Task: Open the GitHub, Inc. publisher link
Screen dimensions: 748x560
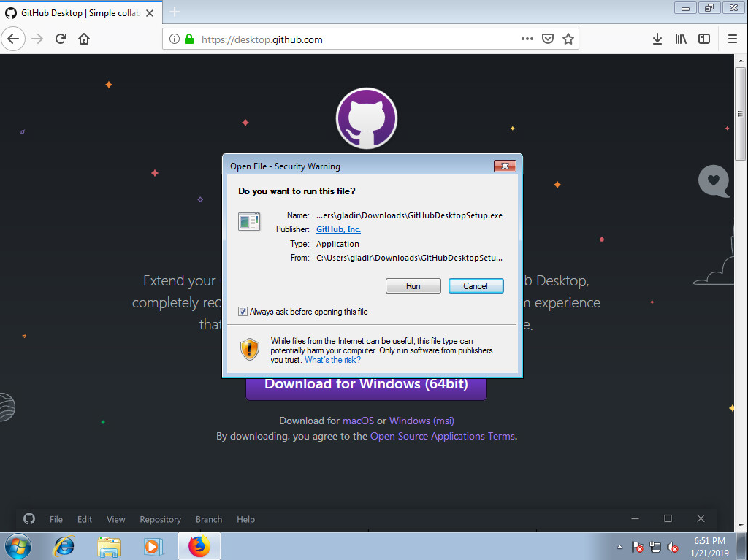Action: [x=338, y=229]
